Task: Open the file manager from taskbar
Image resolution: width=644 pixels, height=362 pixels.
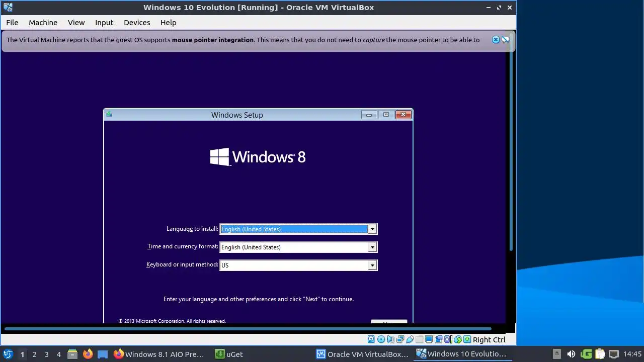Action: pyautogui.click(x=72, y=354)
